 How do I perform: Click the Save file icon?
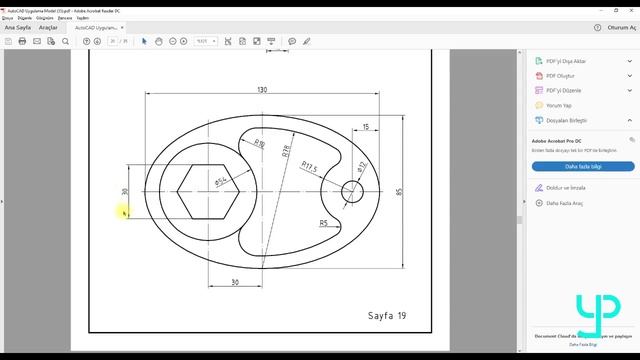(8, 41)
